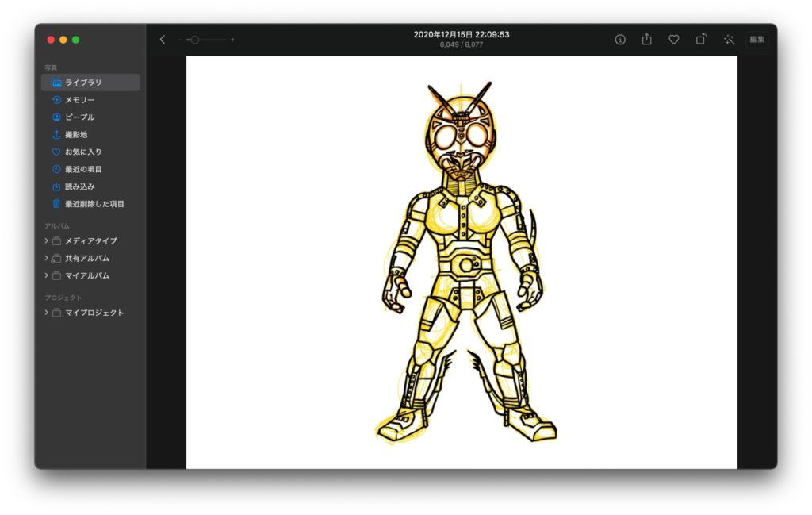This screenshot has height=515, width=812.
Task: Click the マイプロジェクト folder icon
Action: [x=56, y=313]
